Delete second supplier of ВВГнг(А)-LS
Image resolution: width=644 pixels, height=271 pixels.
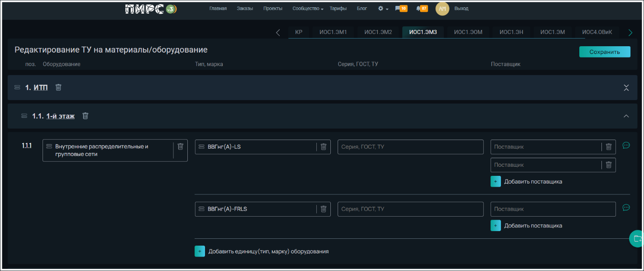609,165
